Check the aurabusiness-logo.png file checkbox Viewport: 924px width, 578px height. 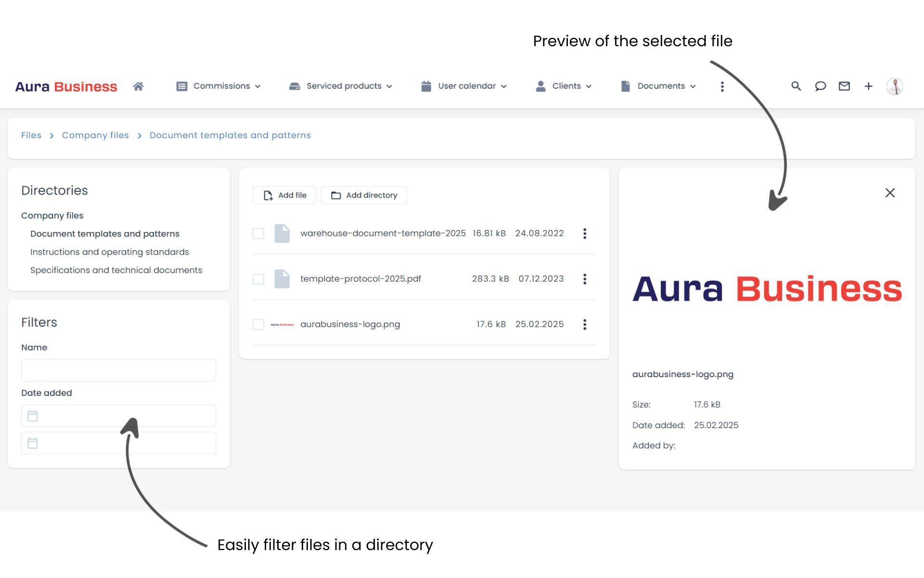[258, 324]
